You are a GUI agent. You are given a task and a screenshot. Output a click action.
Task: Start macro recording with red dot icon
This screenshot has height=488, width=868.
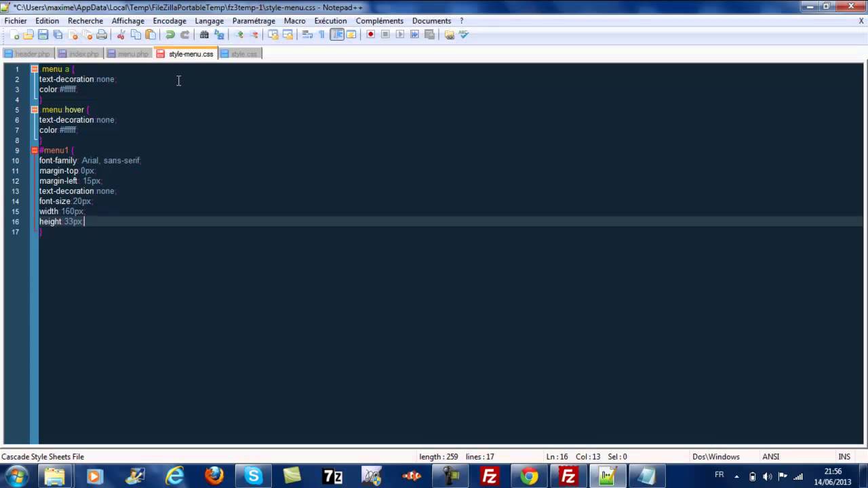(370, 35)
